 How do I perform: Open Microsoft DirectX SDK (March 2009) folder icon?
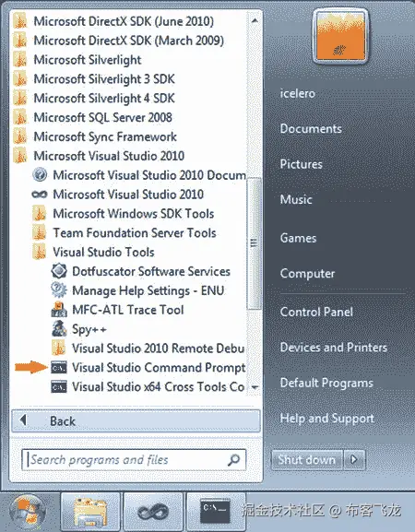[19, 41]
